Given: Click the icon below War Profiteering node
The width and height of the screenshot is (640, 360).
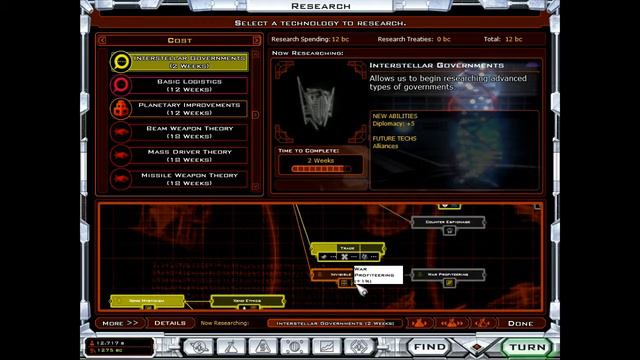Looking at the screenshot, I should point(449,283).
